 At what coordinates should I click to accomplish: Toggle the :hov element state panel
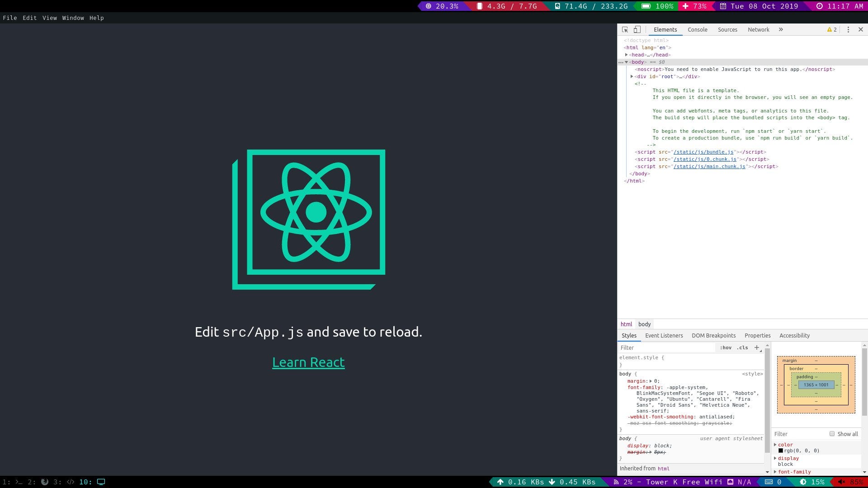[726, 347]
